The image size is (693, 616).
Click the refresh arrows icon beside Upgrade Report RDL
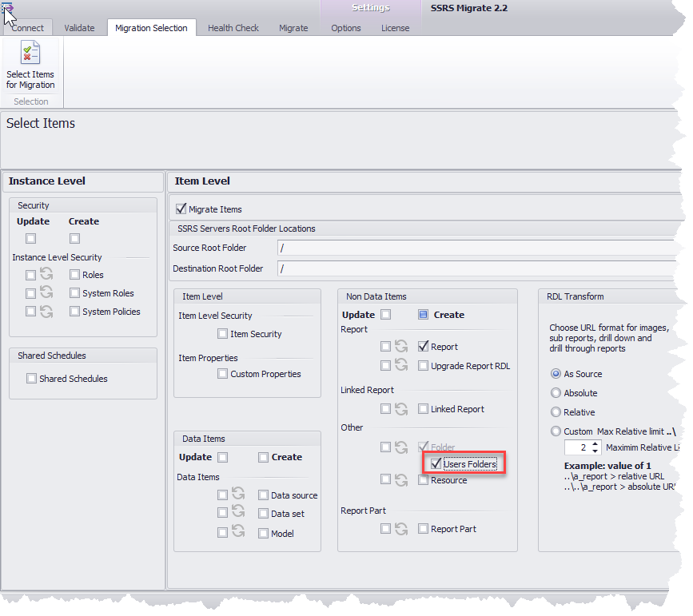pos(401,364)
